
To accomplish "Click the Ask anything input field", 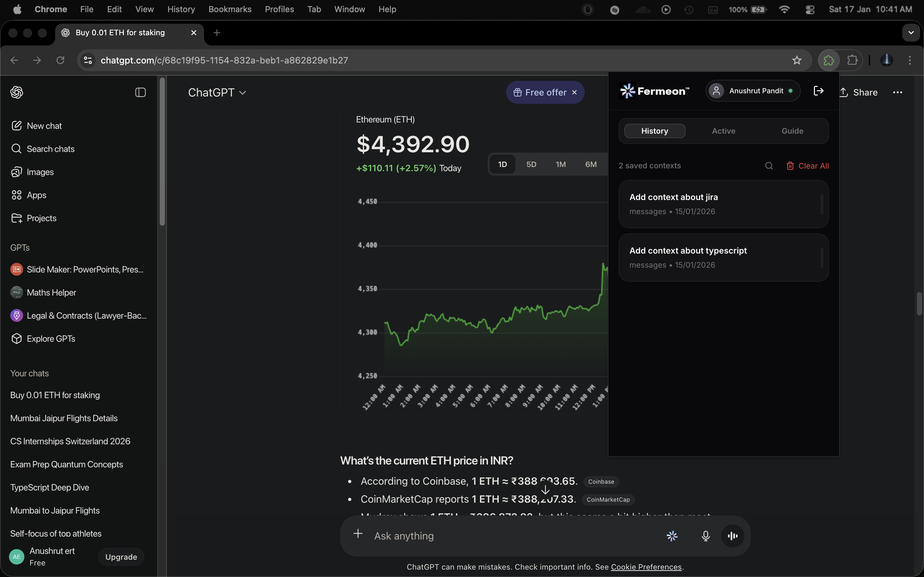I will pyautogui.click(x=458, y=536).
